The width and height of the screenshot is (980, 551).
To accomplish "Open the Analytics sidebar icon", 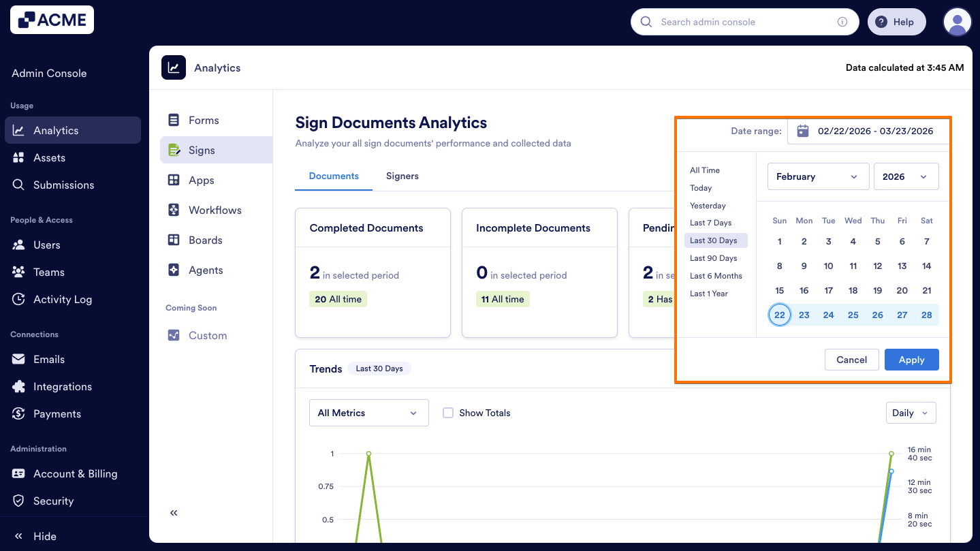I will point(20,130).
